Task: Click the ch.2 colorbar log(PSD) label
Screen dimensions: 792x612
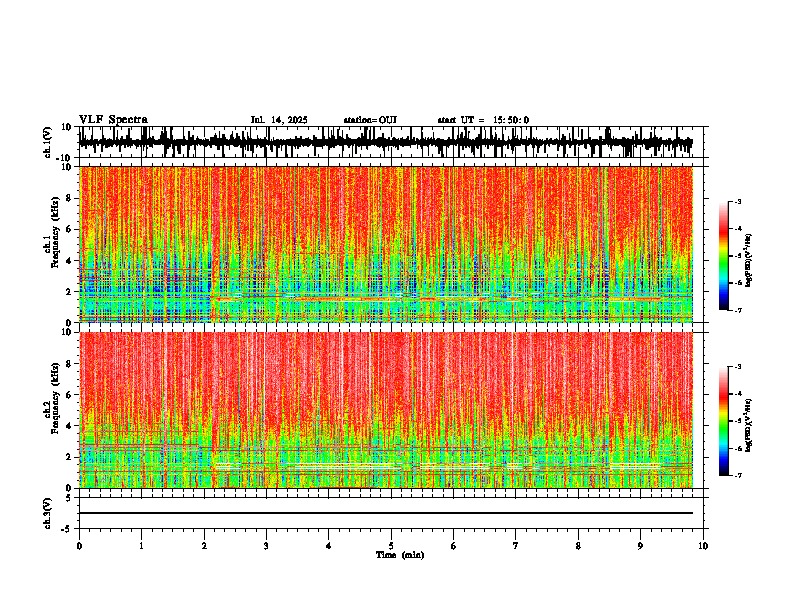Action: pos(749,425)
